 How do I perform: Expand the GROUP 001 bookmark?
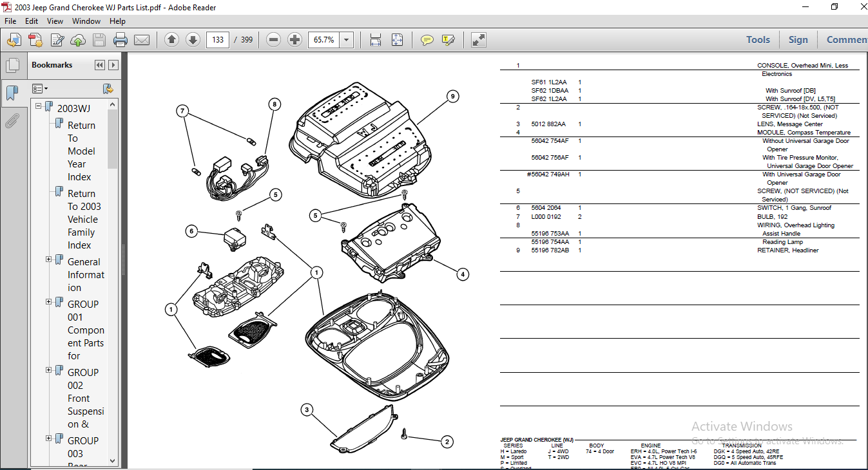[49, 301]
